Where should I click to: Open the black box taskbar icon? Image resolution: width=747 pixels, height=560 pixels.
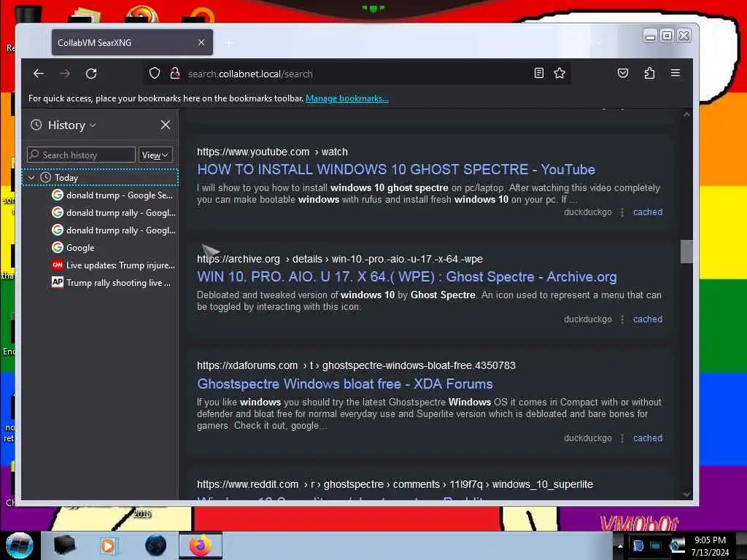[64, 545]
